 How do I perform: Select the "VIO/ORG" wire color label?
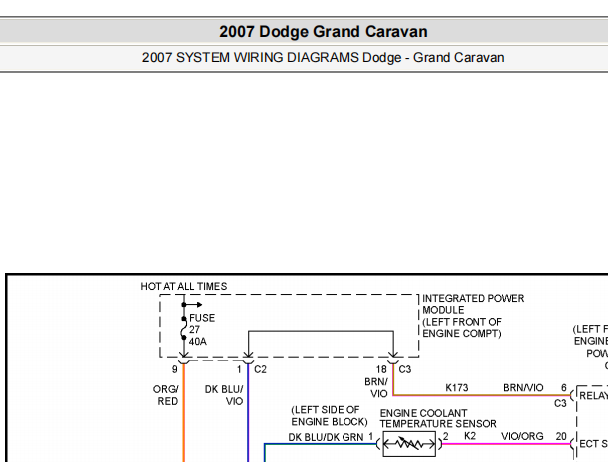point(522,436)
